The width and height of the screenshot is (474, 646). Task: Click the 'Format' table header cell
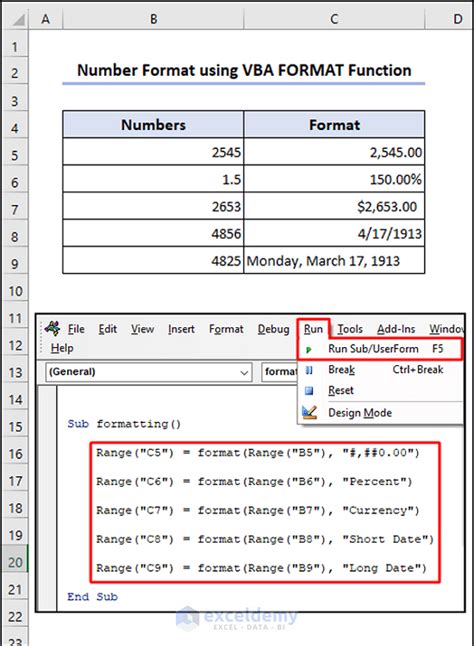click(334, 124)
